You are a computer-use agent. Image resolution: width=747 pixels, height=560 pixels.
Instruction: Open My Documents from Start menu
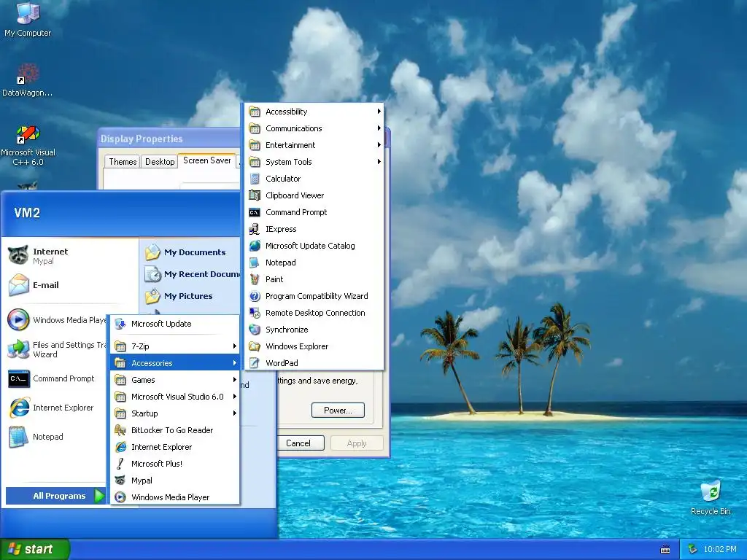191,252
